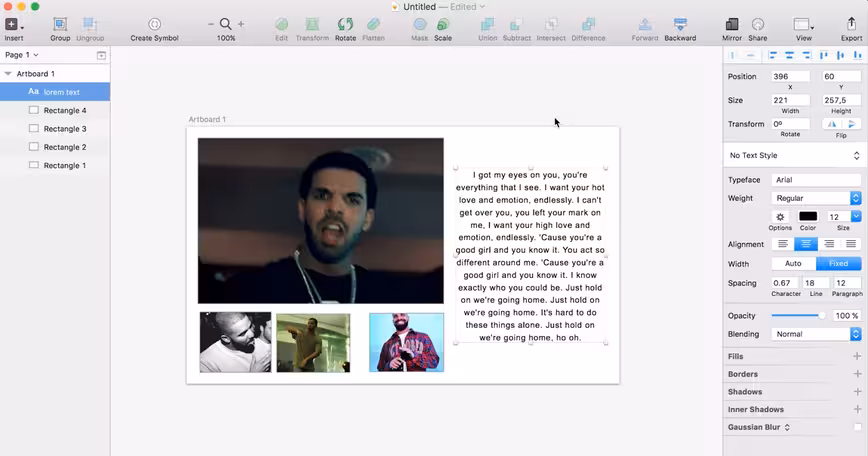
Task: Align layers vertically centered
Action: click(x=840, y=55)
